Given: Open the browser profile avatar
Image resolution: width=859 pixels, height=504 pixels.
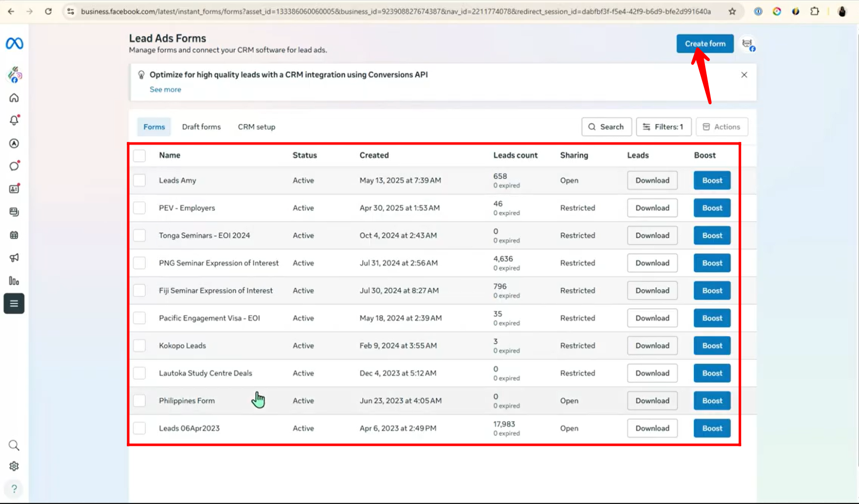Looking at the screenshot, I should pos(842,11).
